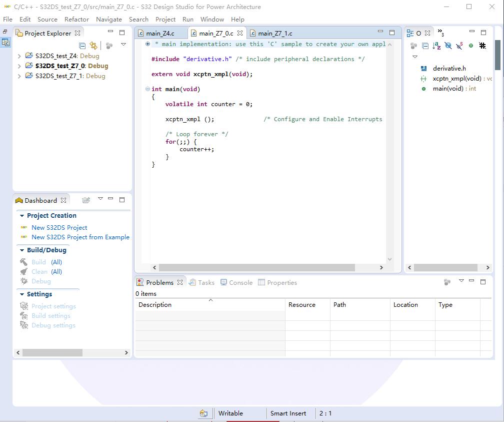Viewport: 504px width, 422px height.
Task: Switch to the Console tab
Action: [236, 283]
